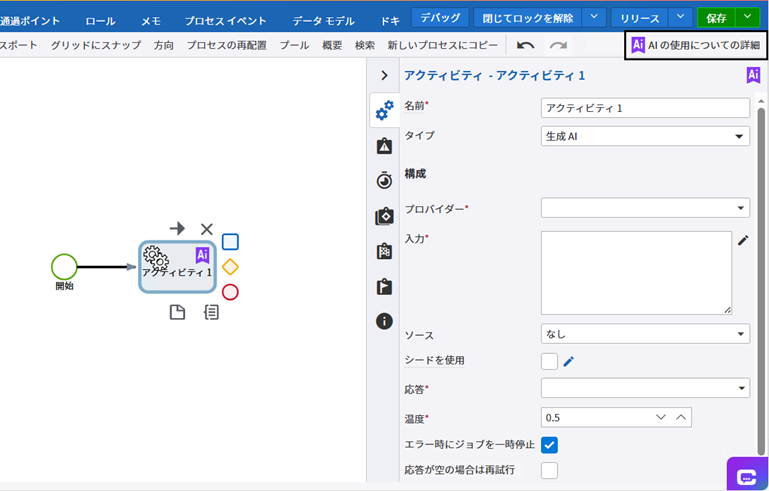Click the 名前 input field

[x=645, y=108]
